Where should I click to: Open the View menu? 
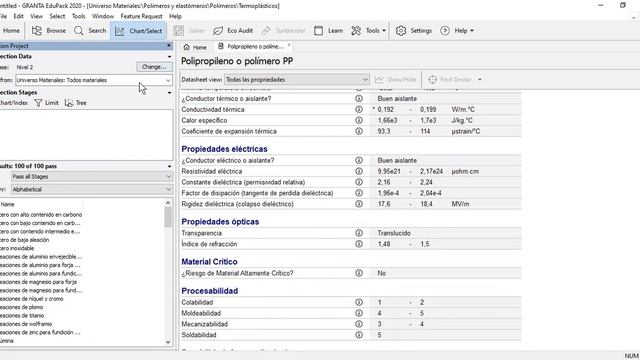click(x=36, y=16)
